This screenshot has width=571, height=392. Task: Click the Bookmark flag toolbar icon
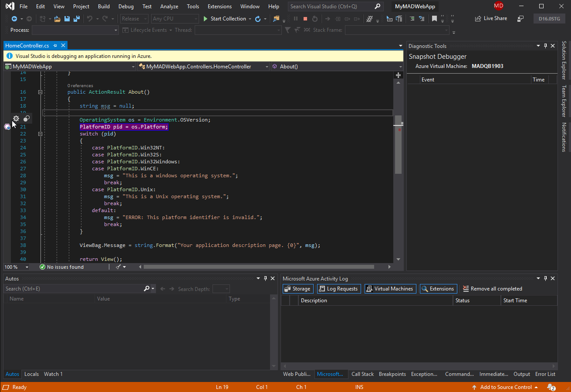(434, 19)
